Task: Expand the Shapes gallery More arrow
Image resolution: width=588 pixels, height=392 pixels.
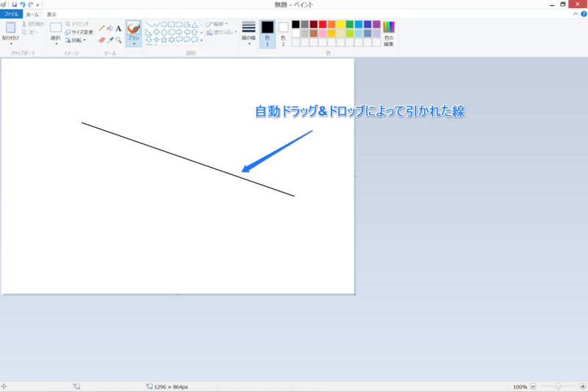Action: point(201,40)
